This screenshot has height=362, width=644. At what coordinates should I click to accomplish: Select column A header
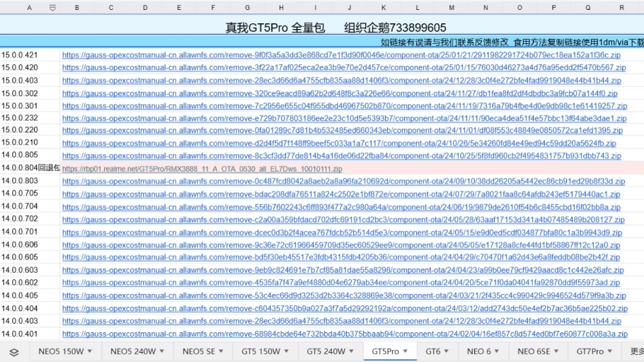29,7
